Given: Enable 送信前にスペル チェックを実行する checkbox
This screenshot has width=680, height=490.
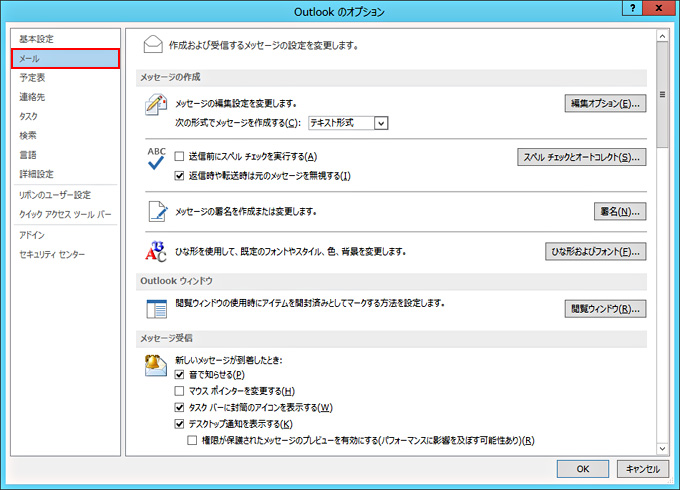Looking at the screenshot, I should tap(180, 157).
